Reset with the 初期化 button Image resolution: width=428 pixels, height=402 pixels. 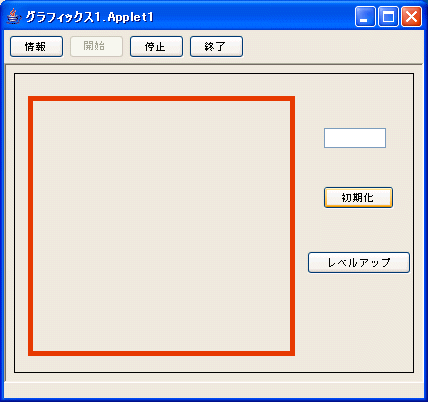tap(358, 198)
